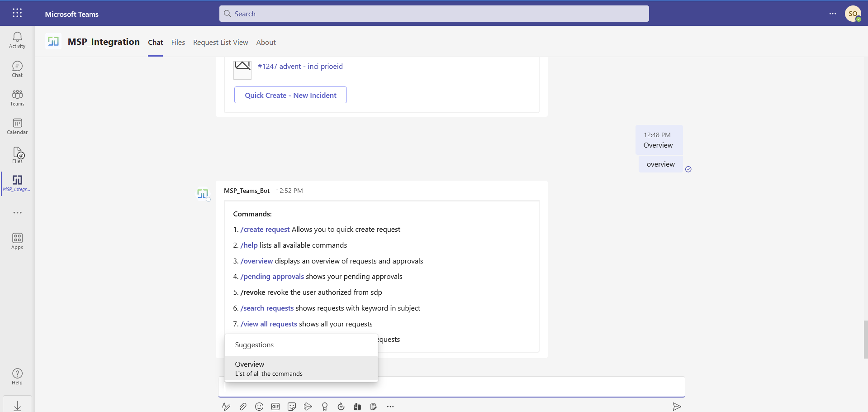Click the /search requests command
Image resolution: width=868 pixels, height=412 pixels.
point(267,308)
